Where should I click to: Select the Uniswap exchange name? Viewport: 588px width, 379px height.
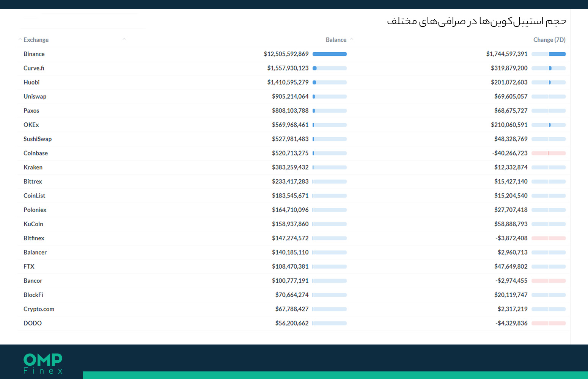pyautogui.click(x=35, y=97)
